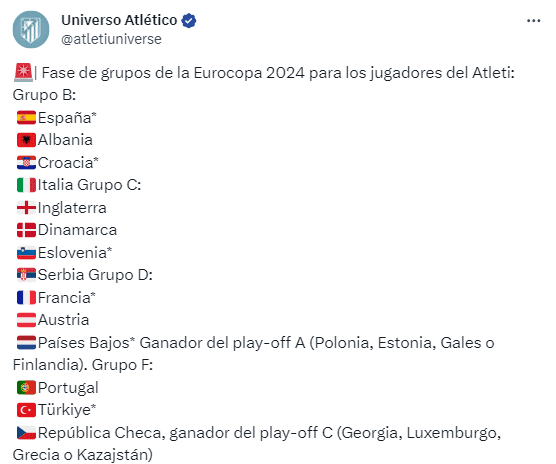
Task: Click the Italy flag emoji
Action: (x=26, y=185)
